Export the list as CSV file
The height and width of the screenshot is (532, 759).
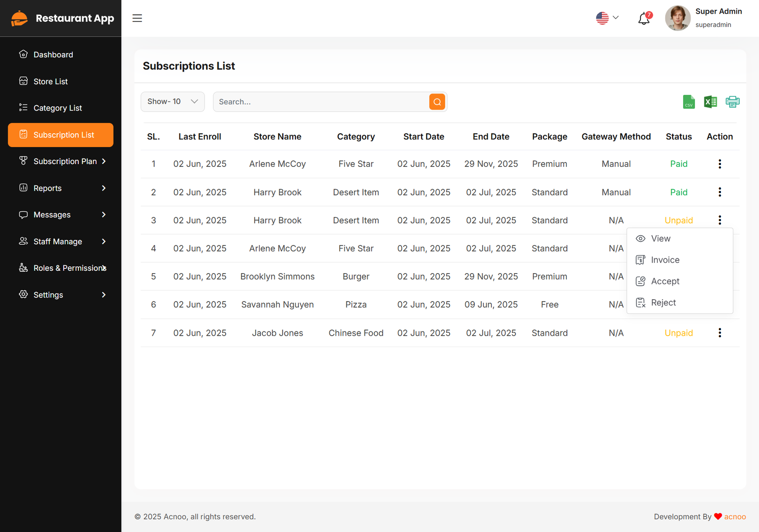[689, 102]
